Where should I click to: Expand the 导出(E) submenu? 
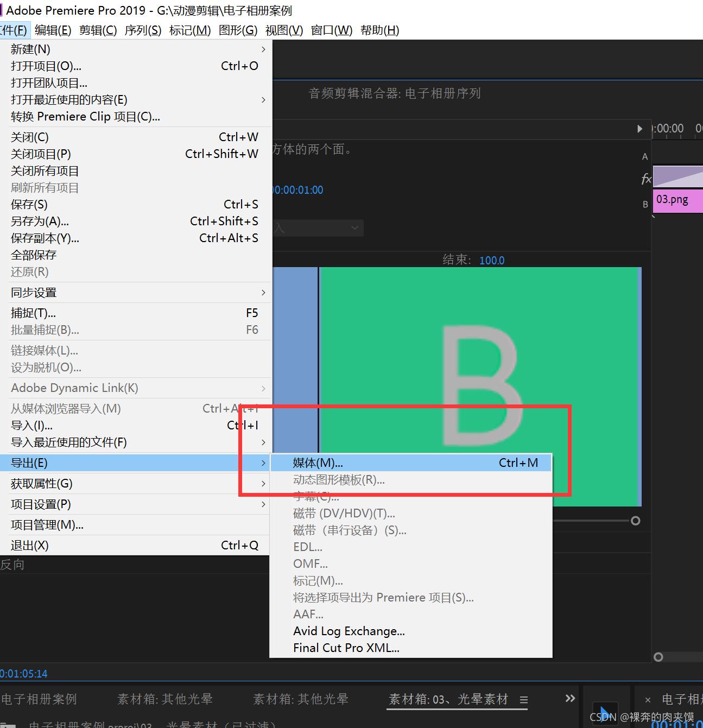135,463
